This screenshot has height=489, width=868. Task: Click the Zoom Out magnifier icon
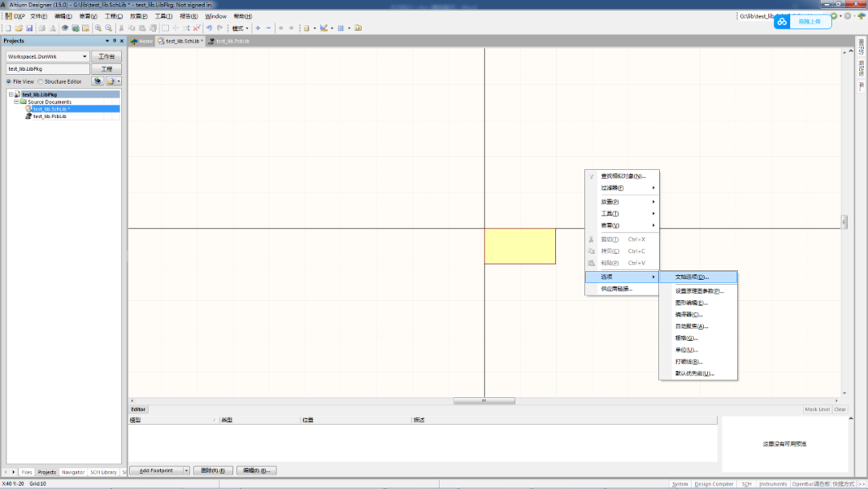coord(108,28)
